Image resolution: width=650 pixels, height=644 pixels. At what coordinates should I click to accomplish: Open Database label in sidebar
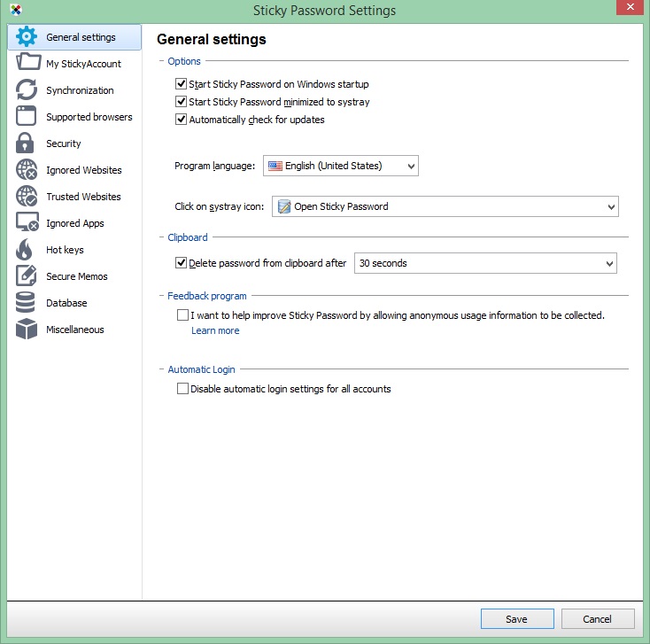[66, 303]
